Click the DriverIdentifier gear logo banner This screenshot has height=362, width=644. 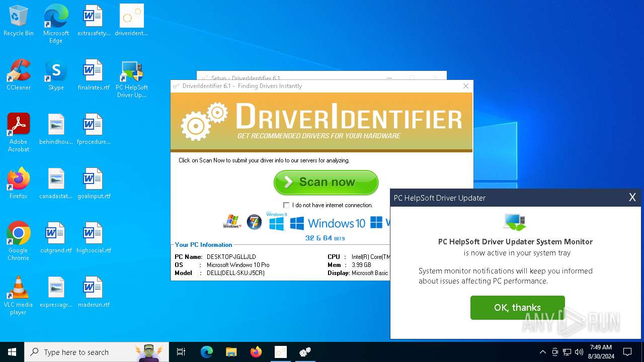point(321,121)
